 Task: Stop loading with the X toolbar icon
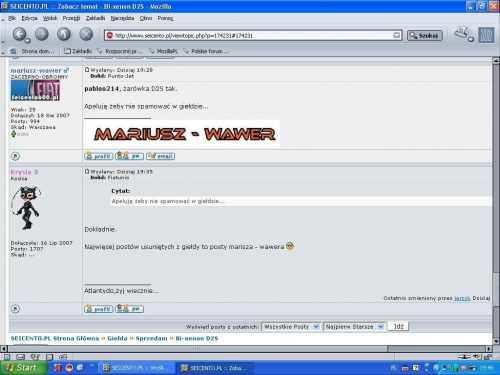[86, 34]
